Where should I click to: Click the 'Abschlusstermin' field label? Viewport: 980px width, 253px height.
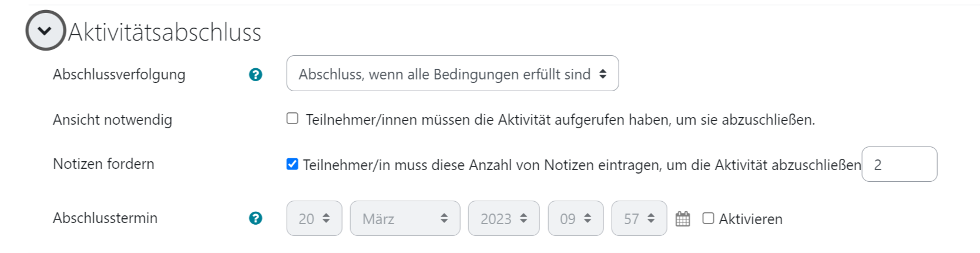pos(105,218)
